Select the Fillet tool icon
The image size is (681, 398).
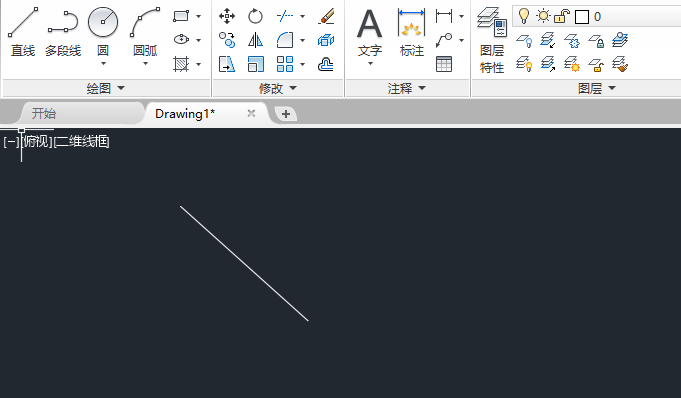285,40
